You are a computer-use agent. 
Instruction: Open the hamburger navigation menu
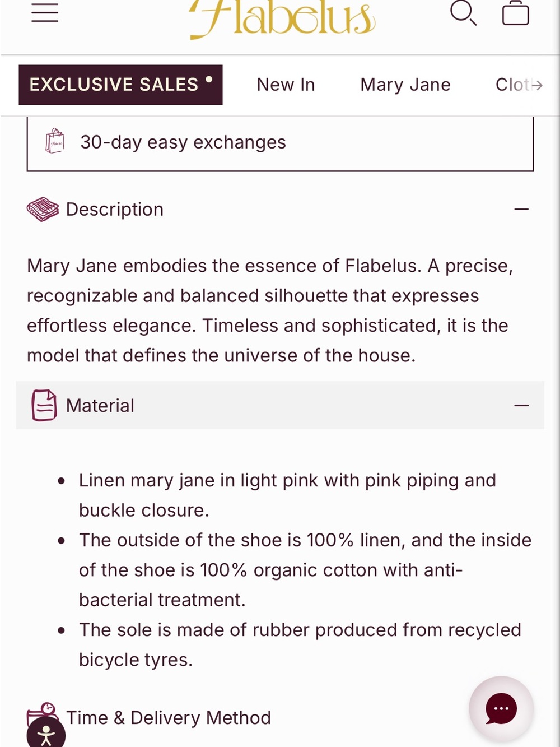click(45, 12)
